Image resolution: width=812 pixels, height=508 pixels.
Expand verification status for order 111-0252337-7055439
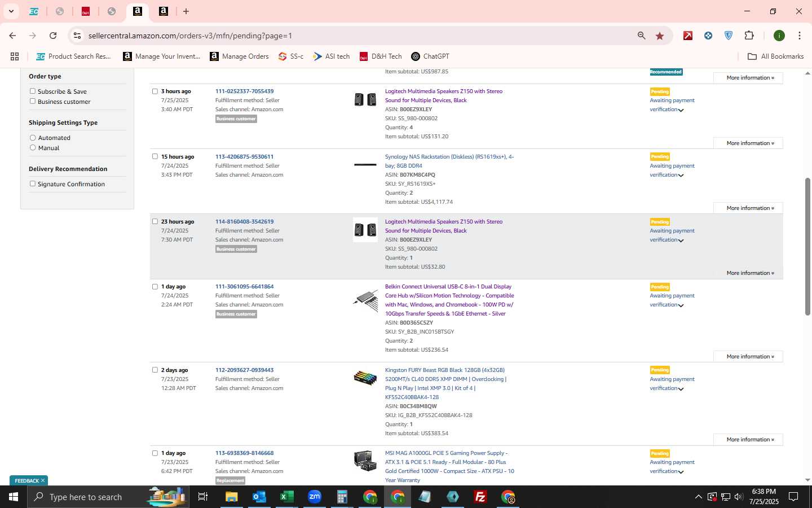pos(681,110)
